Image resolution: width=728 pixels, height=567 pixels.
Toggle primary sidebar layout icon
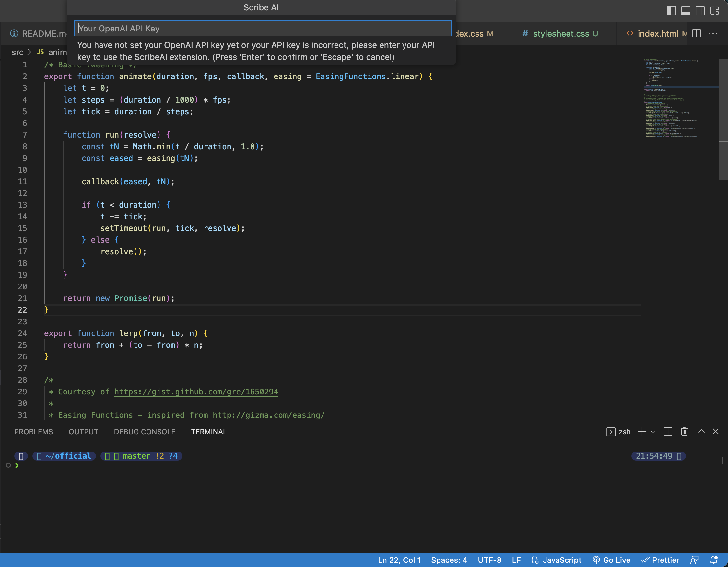click(x=671, y=11)
